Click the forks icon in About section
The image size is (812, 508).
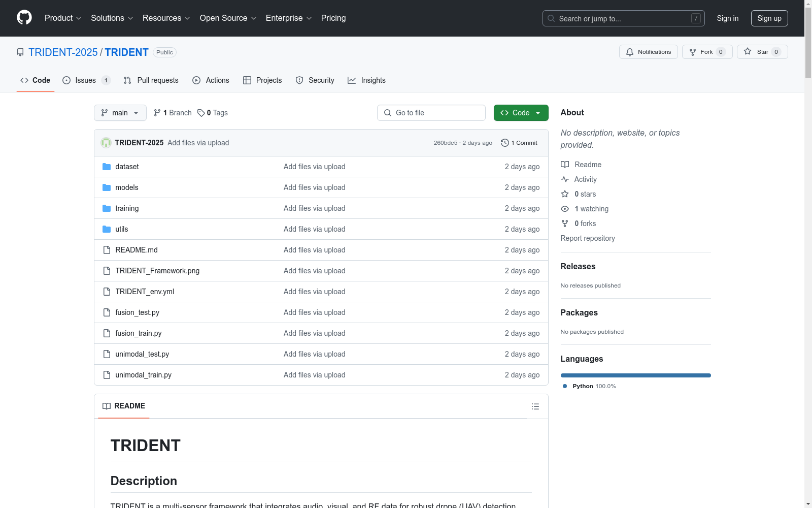pos(565,224)
